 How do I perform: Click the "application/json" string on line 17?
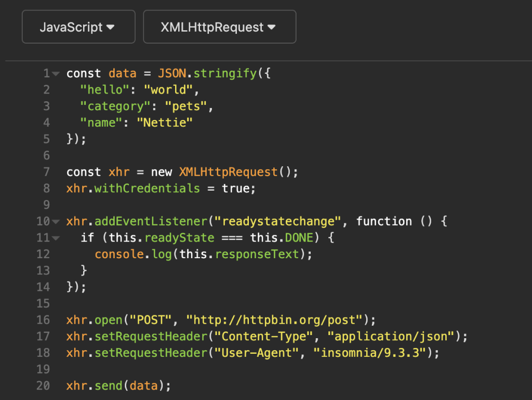[391, 336]
